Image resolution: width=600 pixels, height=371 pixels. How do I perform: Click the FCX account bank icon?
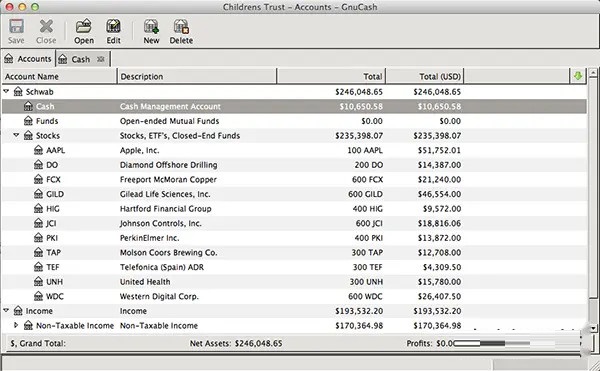[x=38, y=179]
